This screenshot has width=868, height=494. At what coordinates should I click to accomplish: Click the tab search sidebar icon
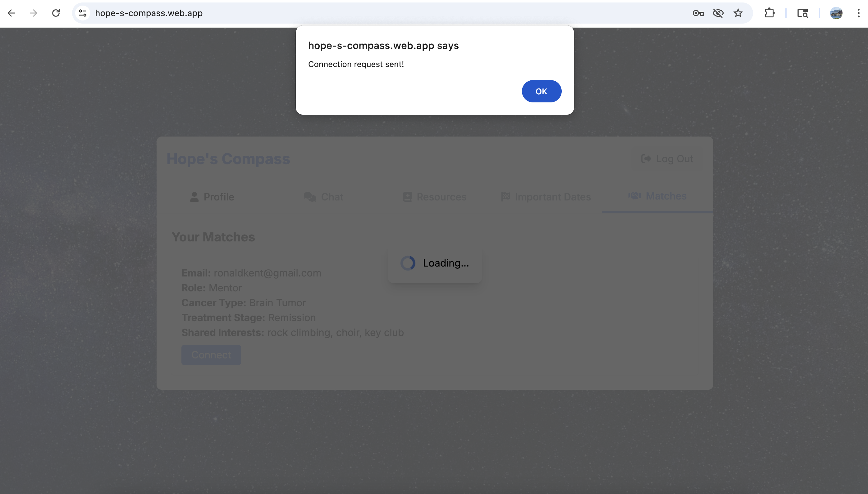pos(802,13)
